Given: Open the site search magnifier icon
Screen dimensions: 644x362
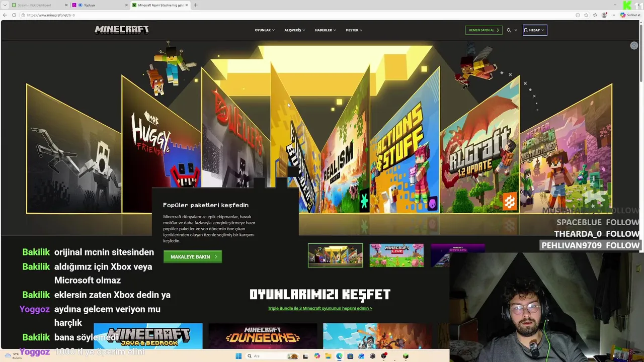Looking at the screenshot, I should click(509, 30).
